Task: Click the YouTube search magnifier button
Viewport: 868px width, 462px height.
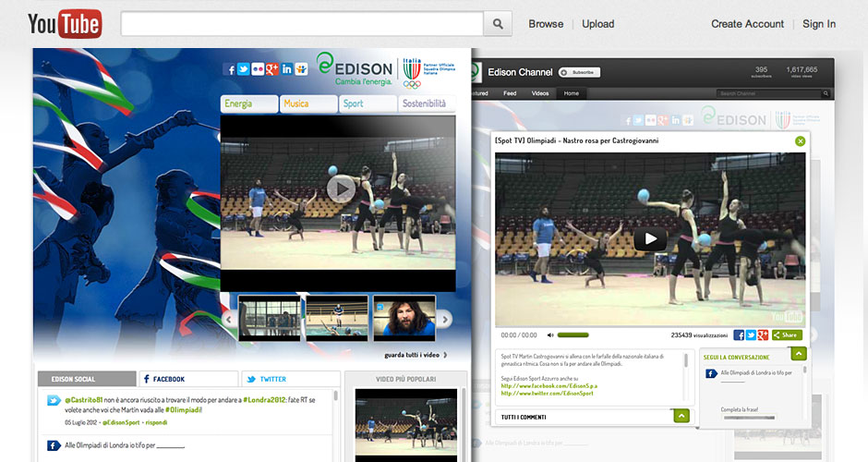Action: 498,24
